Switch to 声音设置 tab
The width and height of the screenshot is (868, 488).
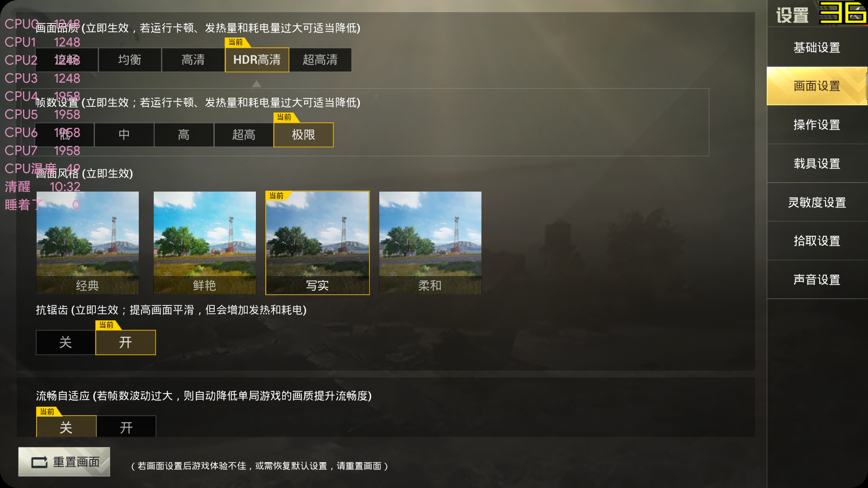pos(817,280)
